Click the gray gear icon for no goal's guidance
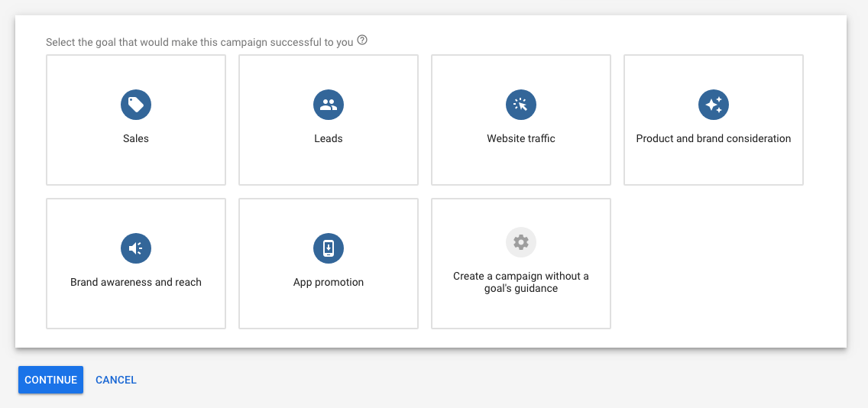Image resolution: width=868 pixels, height=408 pixels. [521, 242]
